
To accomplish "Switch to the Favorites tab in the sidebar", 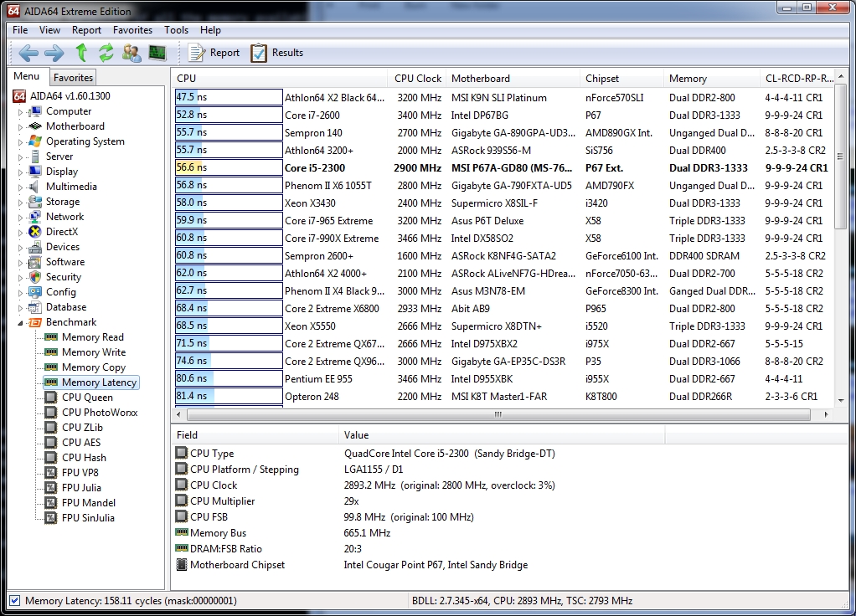I will click(73, 78).
